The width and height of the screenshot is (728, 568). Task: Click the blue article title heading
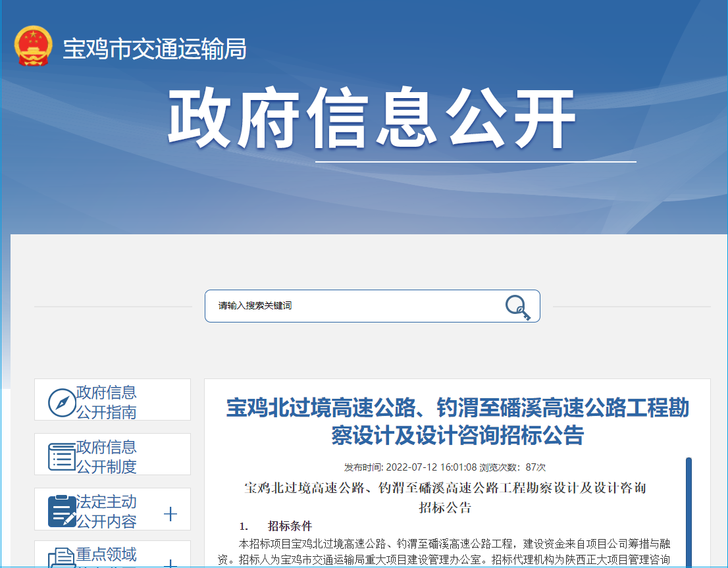click(457, 421)
